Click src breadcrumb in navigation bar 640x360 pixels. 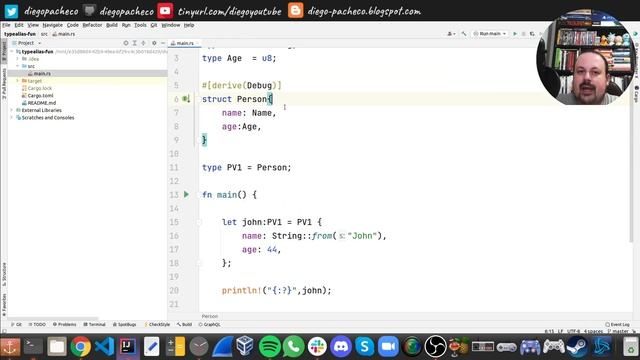pyautogui.click(x=44, y=34)
